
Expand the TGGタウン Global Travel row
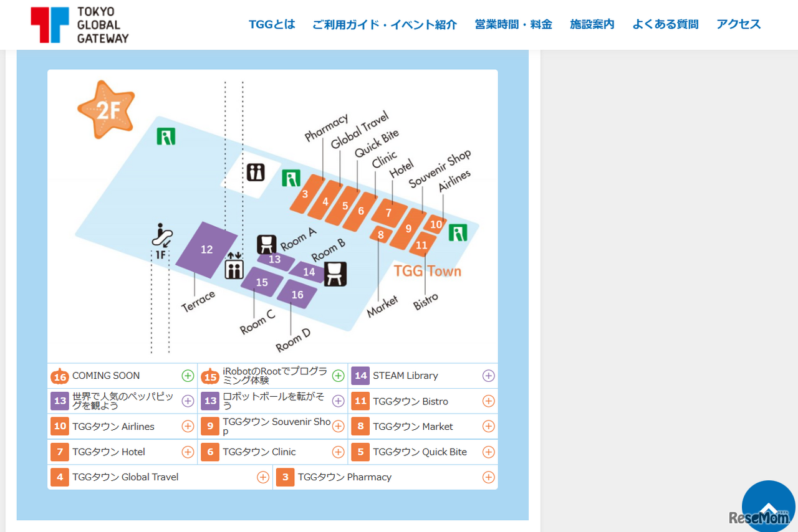click(x=263, y=477)
